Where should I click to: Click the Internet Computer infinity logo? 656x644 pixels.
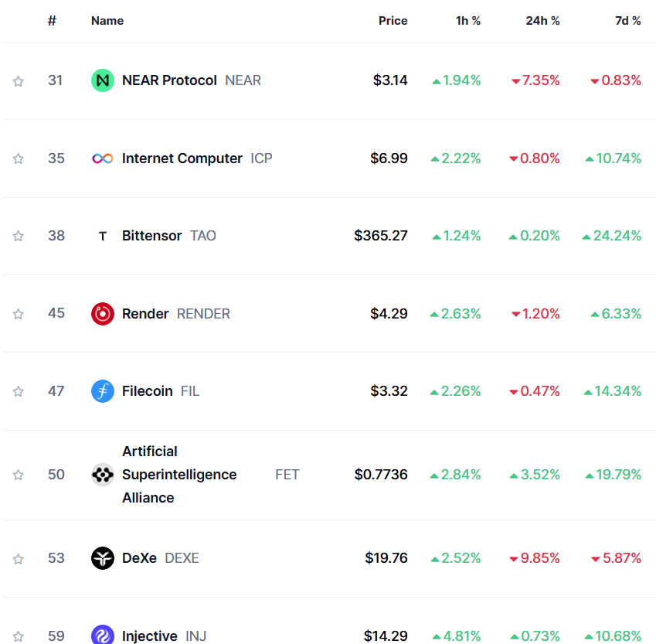point(103,158)
